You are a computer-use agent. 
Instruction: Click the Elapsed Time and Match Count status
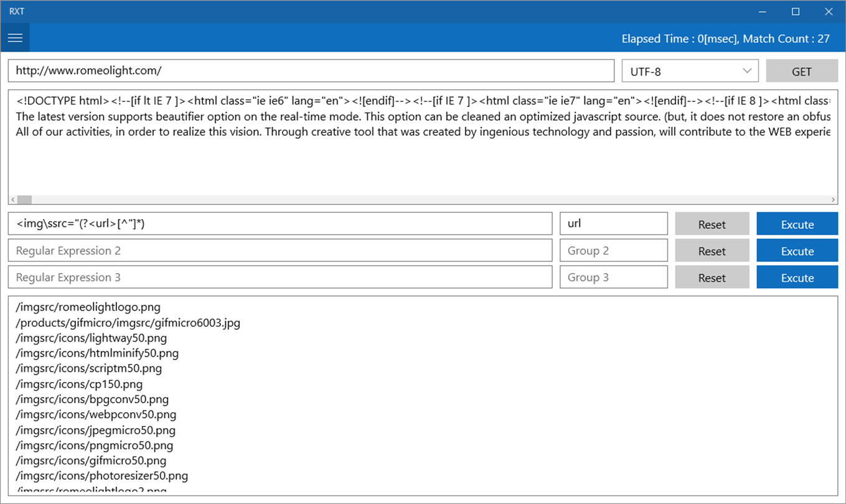pos(726,39)
